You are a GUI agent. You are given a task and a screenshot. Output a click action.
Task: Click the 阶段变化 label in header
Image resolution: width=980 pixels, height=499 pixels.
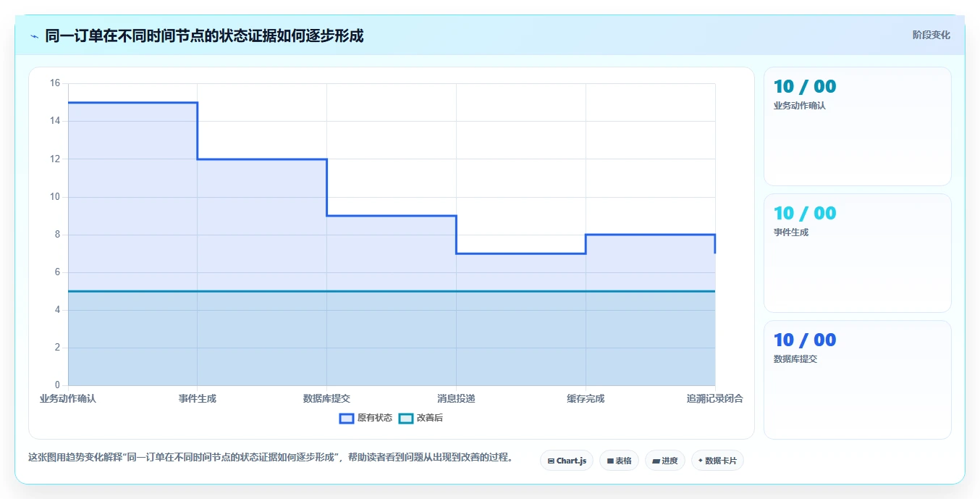pyautogui.click(x=931, y=35)
